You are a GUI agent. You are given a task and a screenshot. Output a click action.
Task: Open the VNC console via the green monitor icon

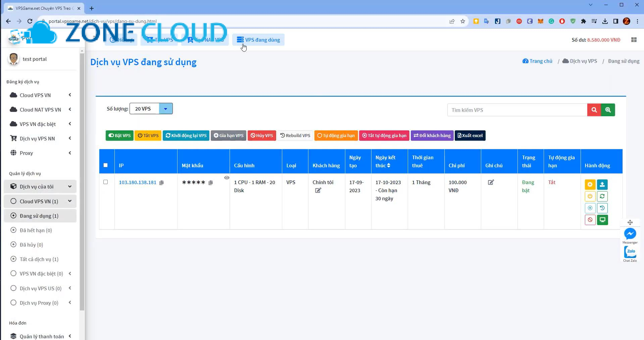pos(602,220)
